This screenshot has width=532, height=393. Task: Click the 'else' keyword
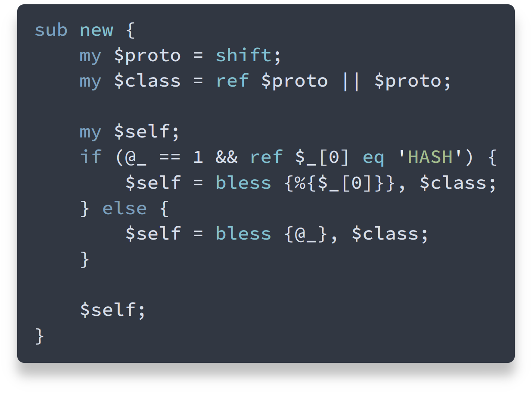(x=124, y=208)
